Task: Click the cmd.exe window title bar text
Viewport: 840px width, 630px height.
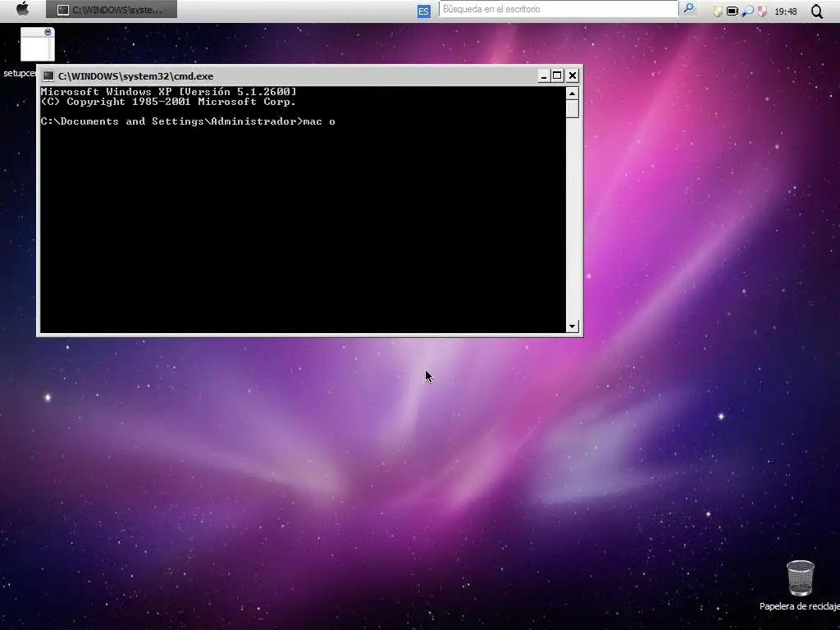Action: [135, 76]
